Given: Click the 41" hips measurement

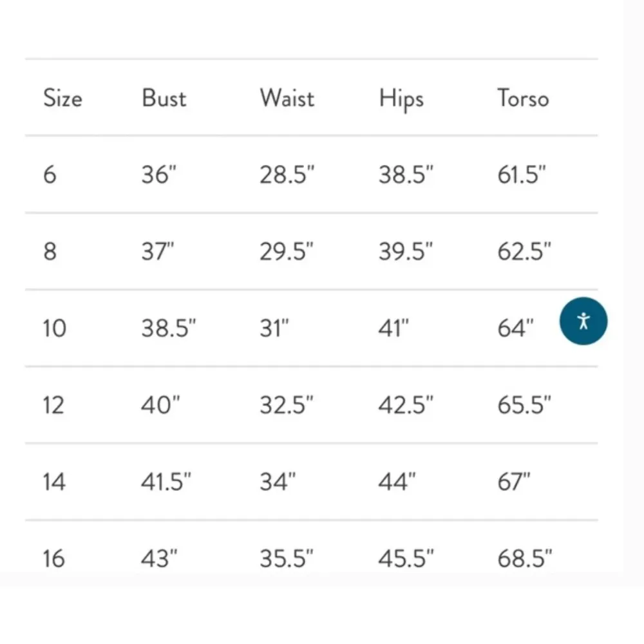Looking at the screenshot, I should [x=393, y=328].
